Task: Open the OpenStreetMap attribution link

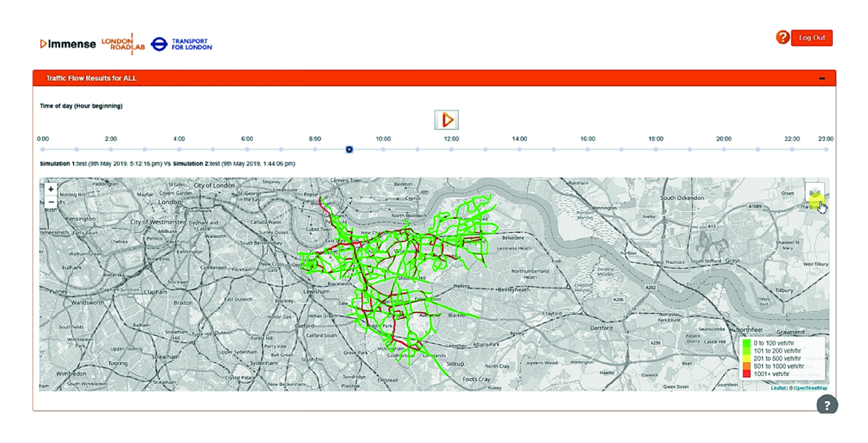Action: pos(810,388)
